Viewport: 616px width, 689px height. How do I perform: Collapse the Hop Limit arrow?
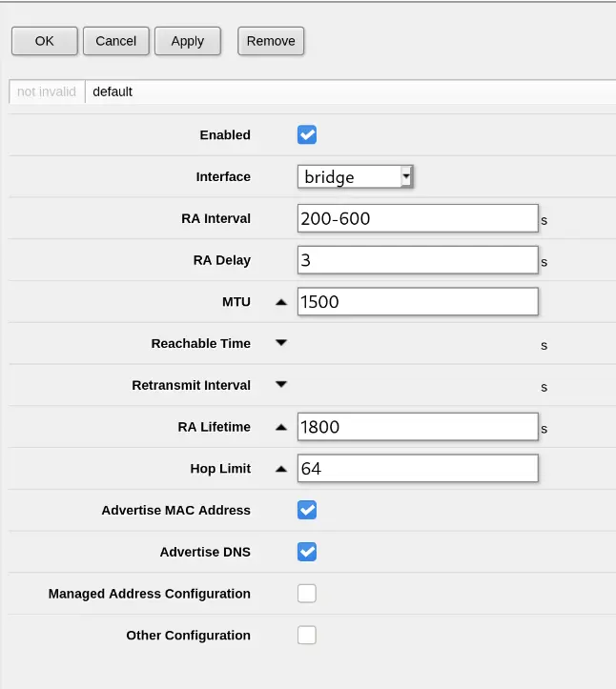click(x=281, y=469)
